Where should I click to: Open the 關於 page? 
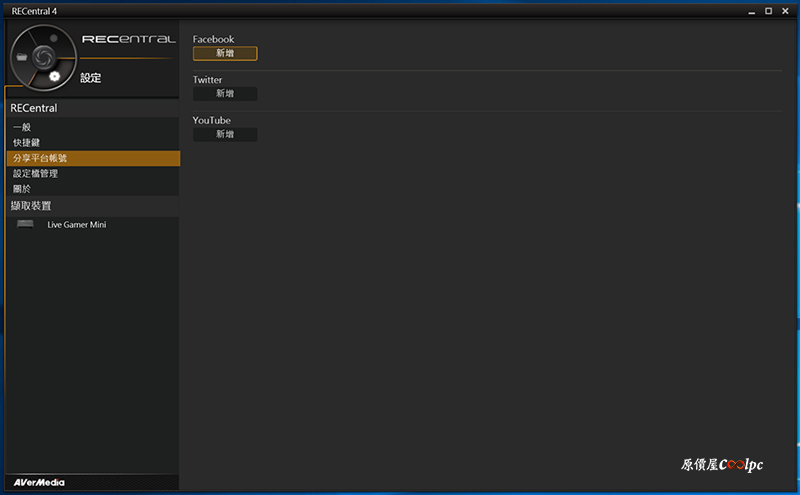pyautogui.click(x=92, y=189)
